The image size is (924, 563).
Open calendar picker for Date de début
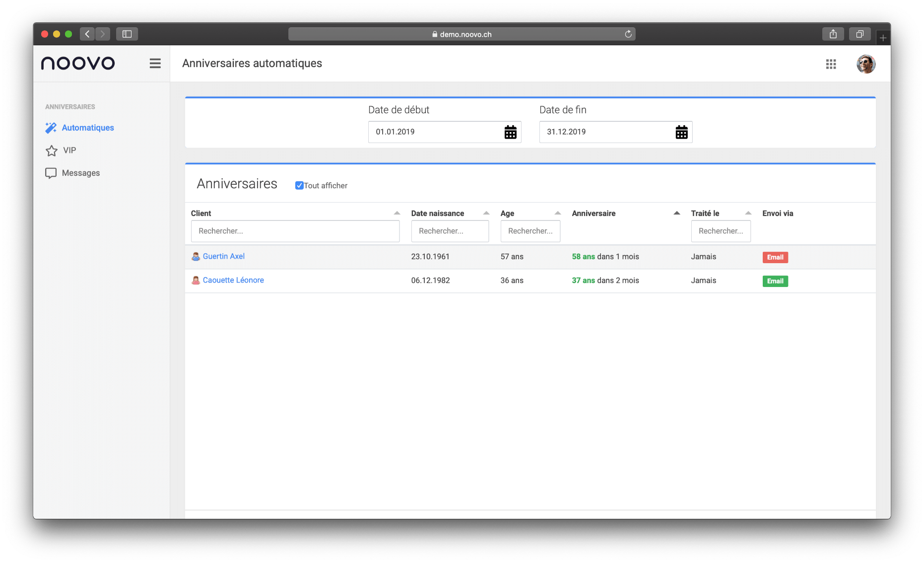(510, 132)
